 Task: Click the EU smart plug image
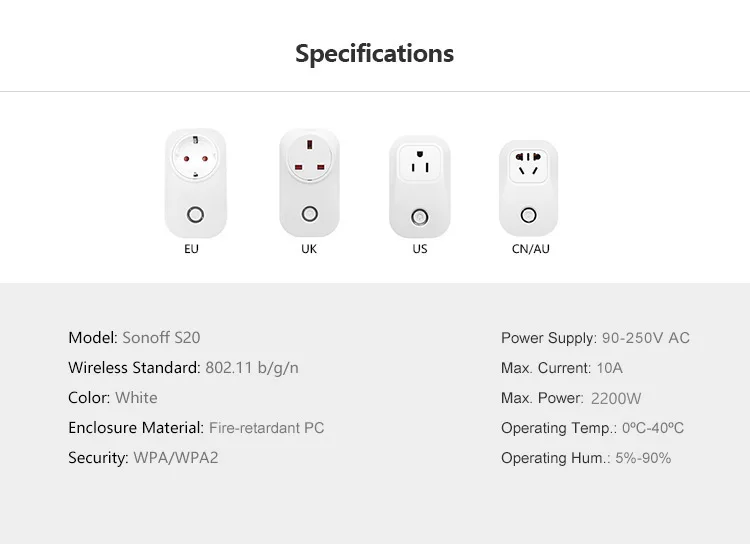coord(196,183)
